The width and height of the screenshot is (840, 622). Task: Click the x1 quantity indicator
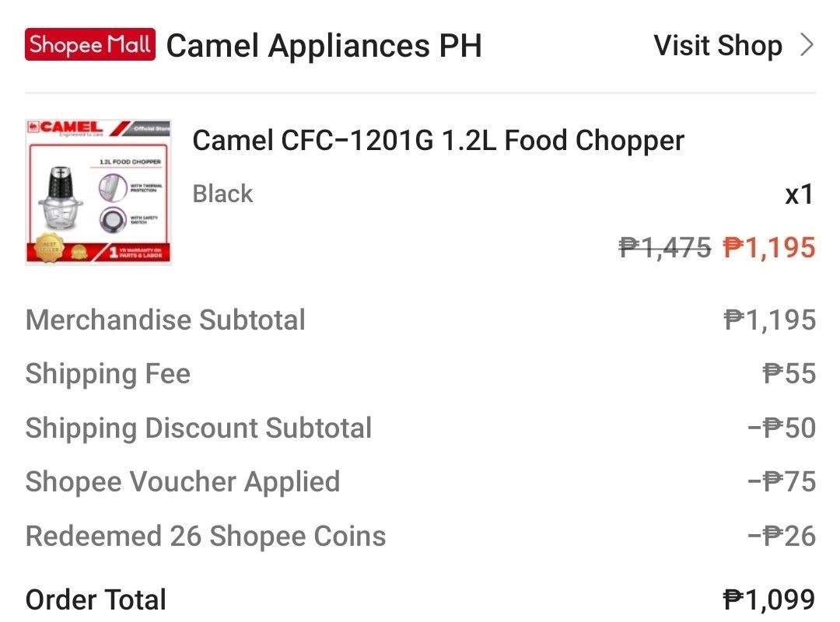pyautogui.click(x=800, y=193)
